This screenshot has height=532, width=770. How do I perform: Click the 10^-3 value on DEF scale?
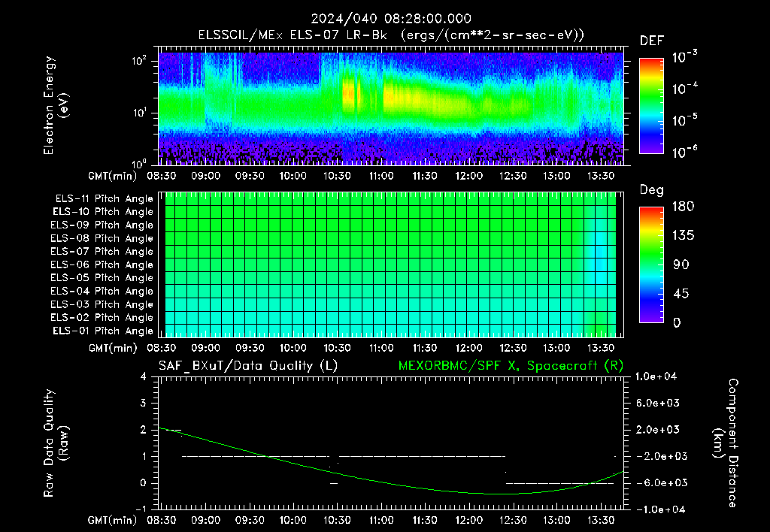pos(684,57)
